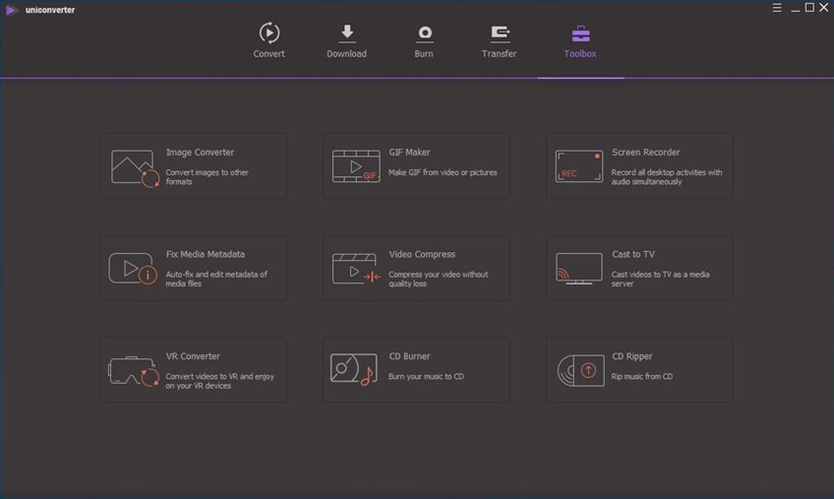Viewport: 834px width, 499px height.
Task: Click the Screen Recorder REC icon
Action: point(579,167)
